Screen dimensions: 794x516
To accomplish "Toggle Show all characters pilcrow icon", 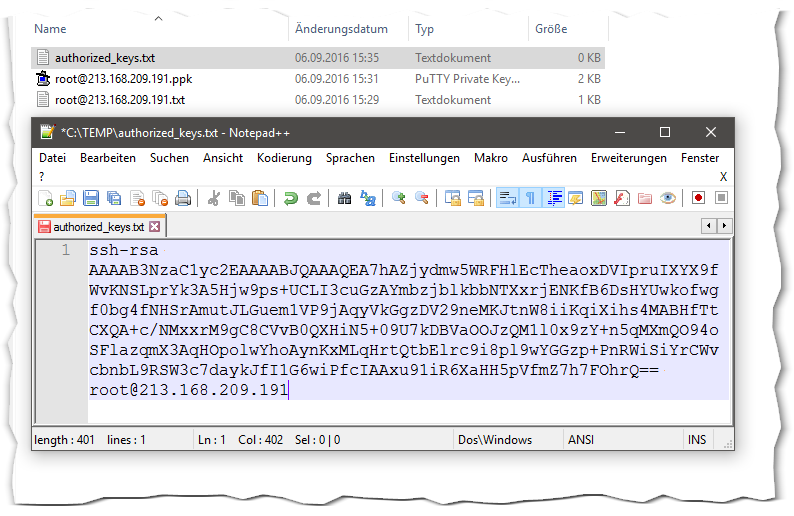I will point(530,198).
